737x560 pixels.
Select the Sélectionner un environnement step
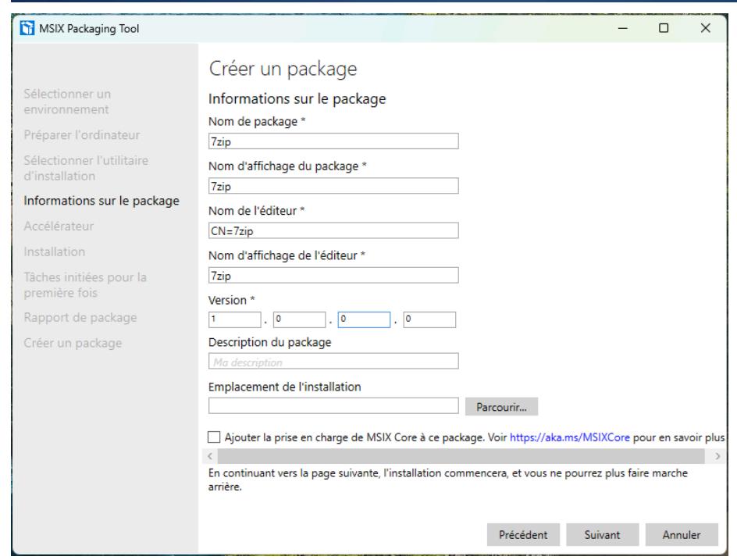67,102
